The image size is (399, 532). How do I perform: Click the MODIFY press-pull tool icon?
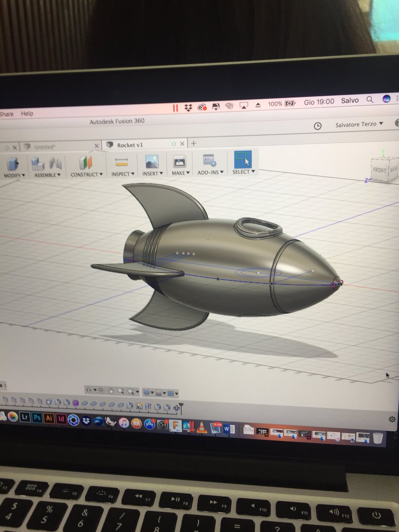coord(12,164)
